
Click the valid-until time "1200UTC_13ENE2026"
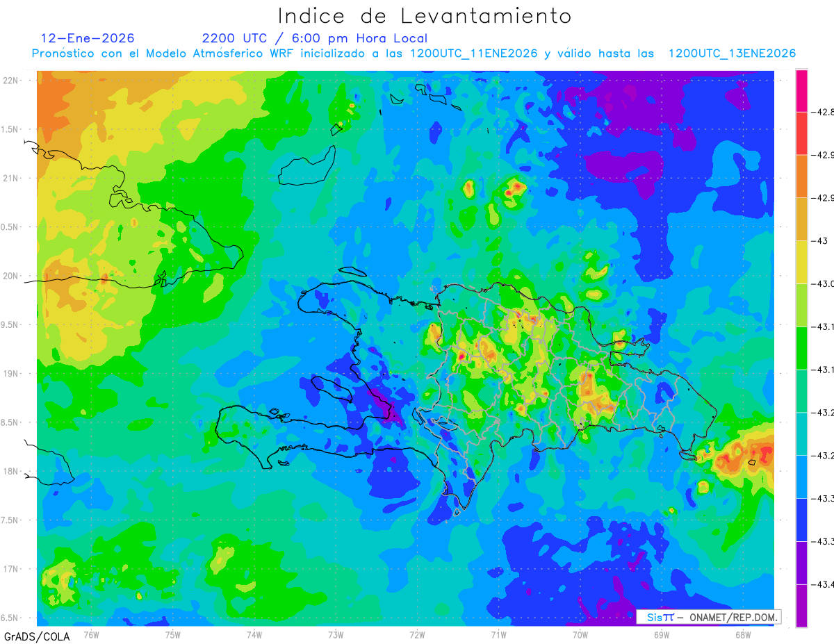[732, 53]
